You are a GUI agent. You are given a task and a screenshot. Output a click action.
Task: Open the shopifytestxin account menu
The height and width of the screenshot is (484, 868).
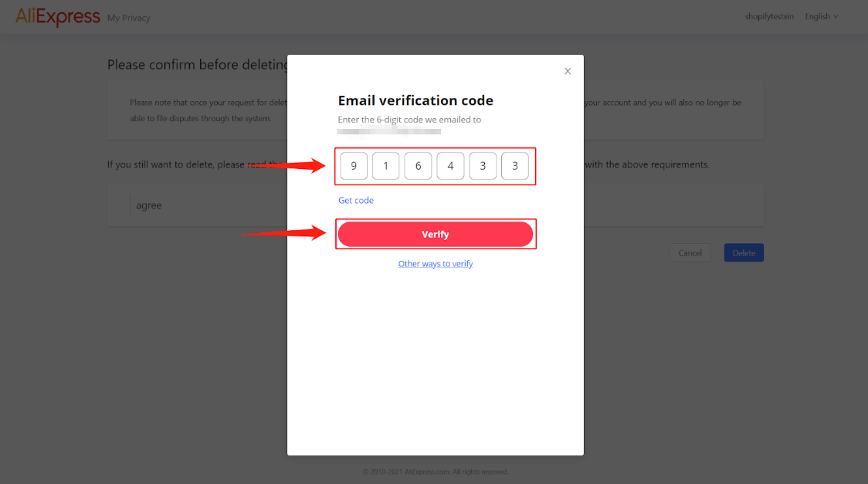point(769,16)
